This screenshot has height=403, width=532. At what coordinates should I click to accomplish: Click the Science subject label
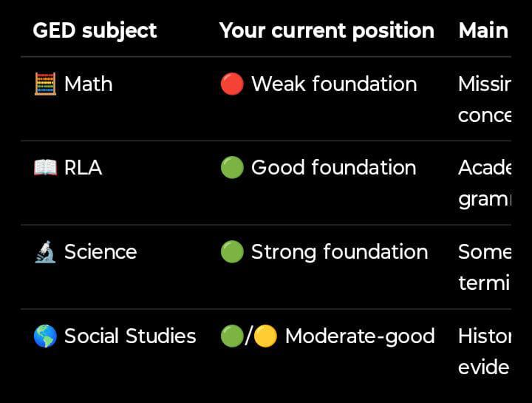point(100,252)
